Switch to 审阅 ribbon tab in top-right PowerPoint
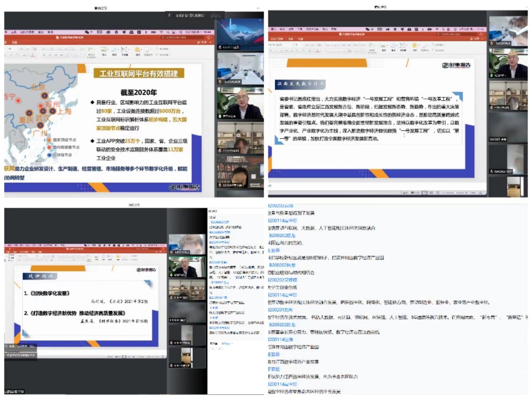Viewport: 532px width, 399px height. (x=291, y=39)
